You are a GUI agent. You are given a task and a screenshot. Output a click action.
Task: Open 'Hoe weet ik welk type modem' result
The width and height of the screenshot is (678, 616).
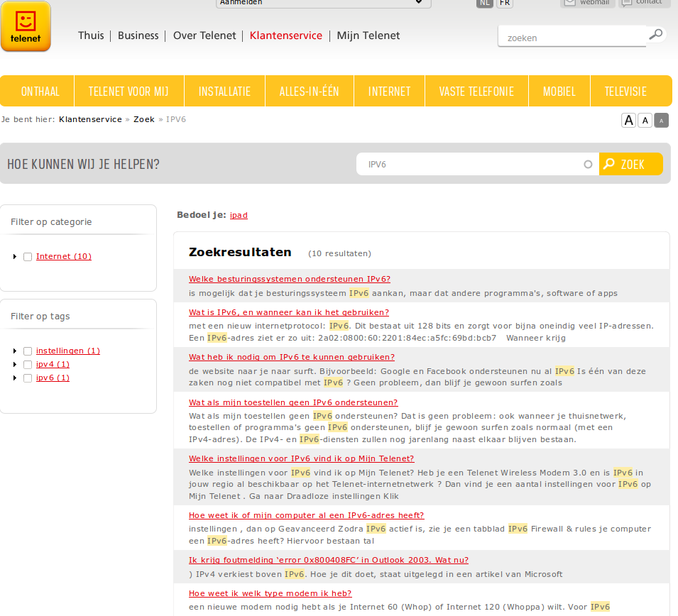270,593
